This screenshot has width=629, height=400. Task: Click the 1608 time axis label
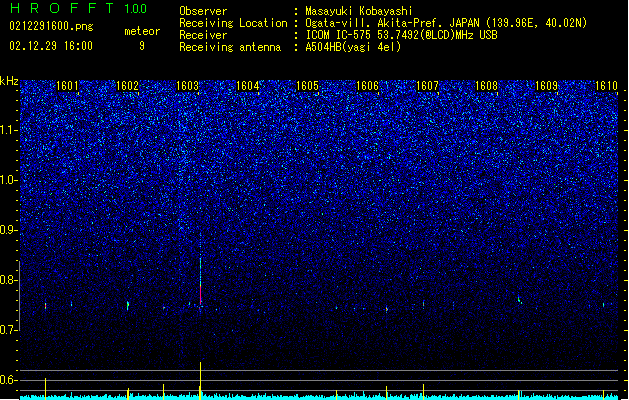point(486,85)
